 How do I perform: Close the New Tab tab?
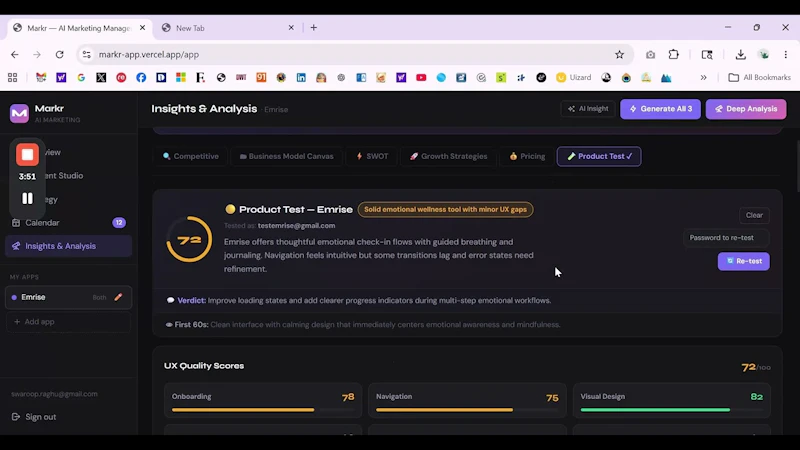pos(291,28)
